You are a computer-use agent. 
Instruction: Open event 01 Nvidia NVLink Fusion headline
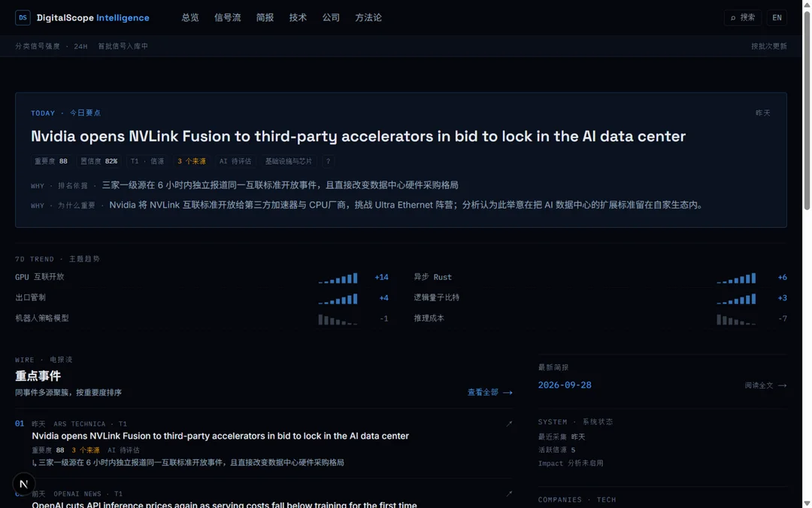coord(220,436)
